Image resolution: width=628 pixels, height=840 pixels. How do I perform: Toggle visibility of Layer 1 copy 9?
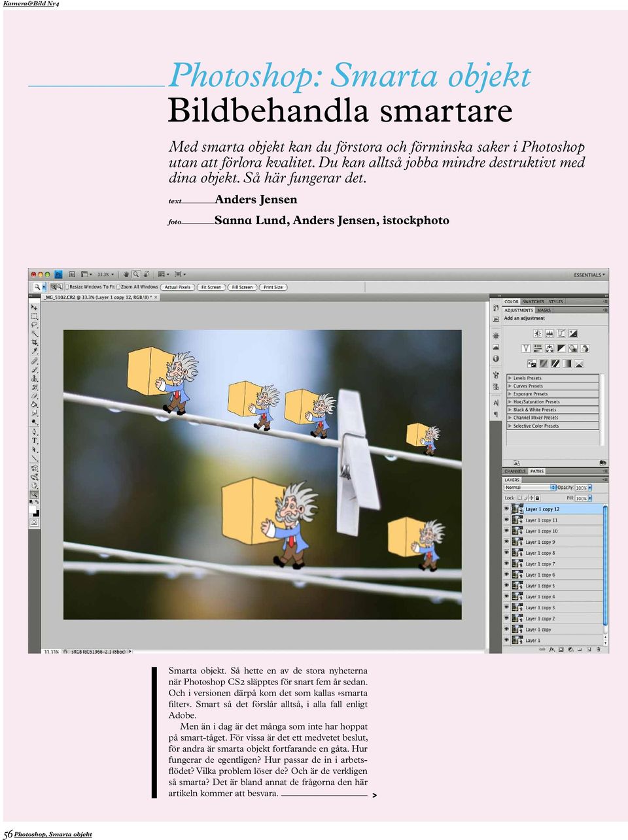point(506,541)
